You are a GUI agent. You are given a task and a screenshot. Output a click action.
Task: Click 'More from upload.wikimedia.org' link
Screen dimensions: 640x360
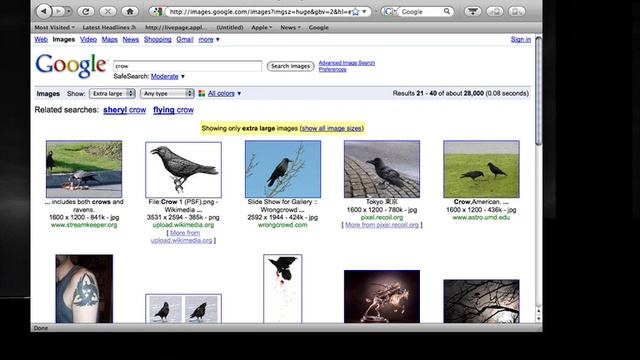tap(183, 237)
